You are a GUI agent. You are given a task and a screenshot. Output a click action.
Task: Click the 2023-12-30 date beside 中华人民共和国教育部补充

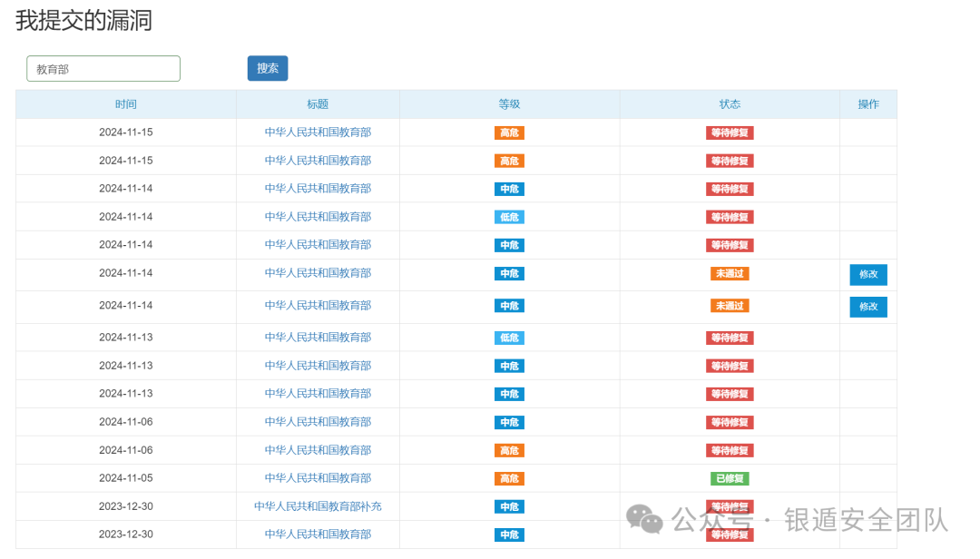[125, 506]
